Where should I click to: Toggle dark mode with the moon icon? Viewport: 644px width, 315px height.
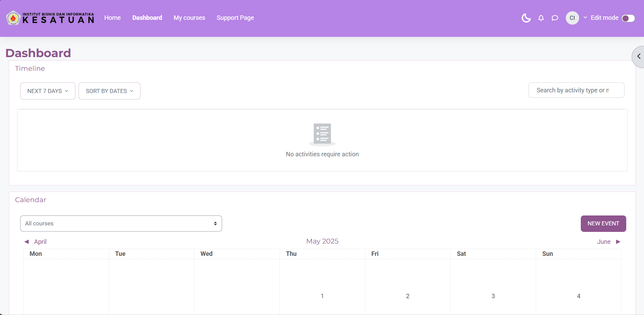click(526, 18)
